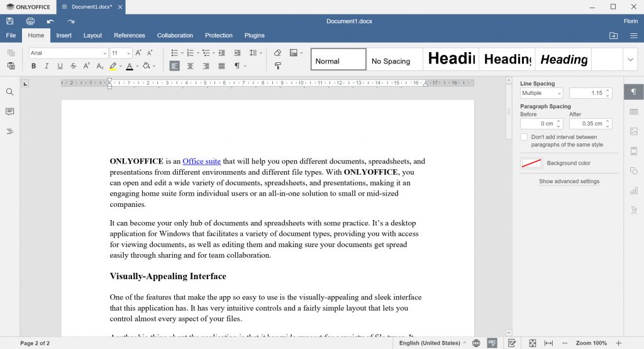644x349 pixels.
Task: Open the table settings in right sidebar
Action: pyautogui.click(x=633, y=112)
